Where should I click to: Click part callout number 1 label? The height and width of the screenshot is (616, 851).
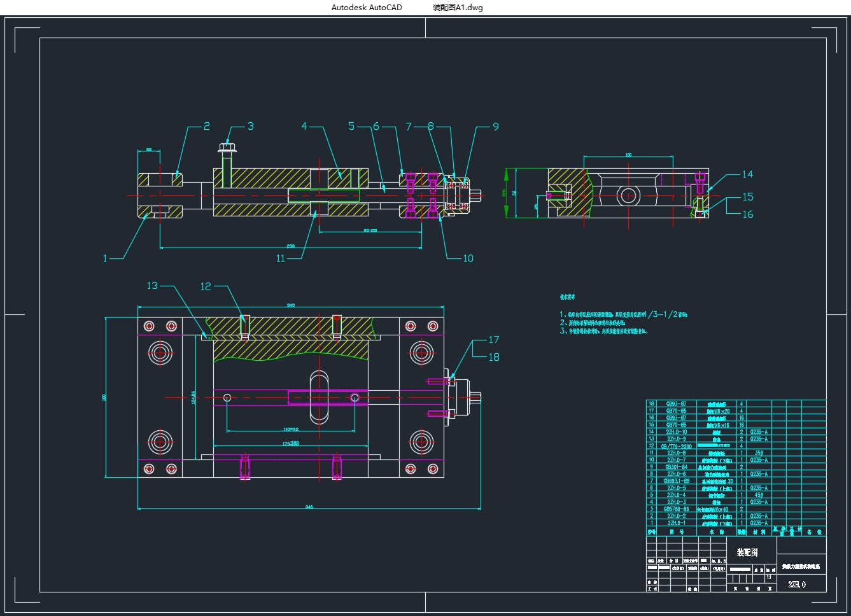coord(105,258)
